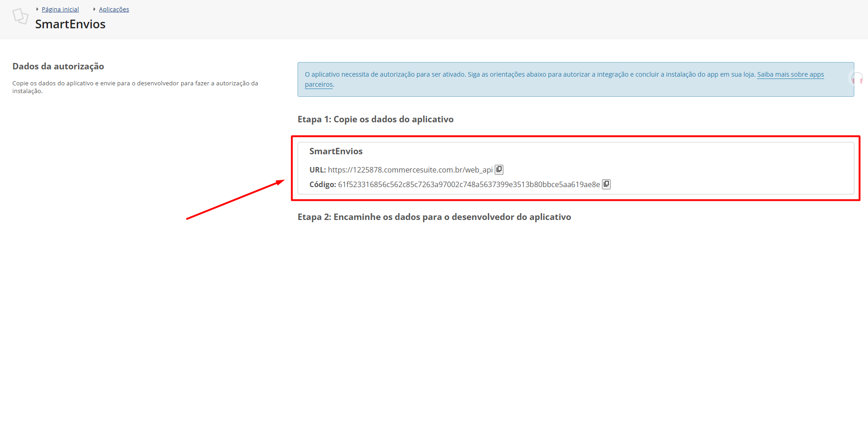Go to Página inicial breadcrumb

tap(60, 10)
